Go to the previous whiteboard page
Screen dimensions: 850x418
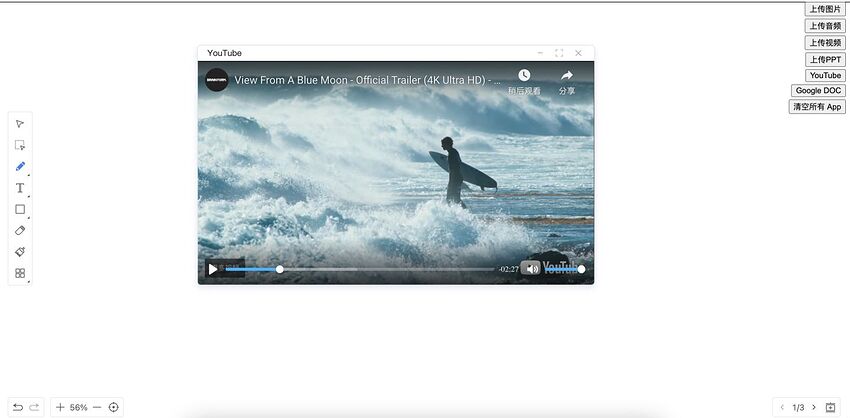pos(782,407)
